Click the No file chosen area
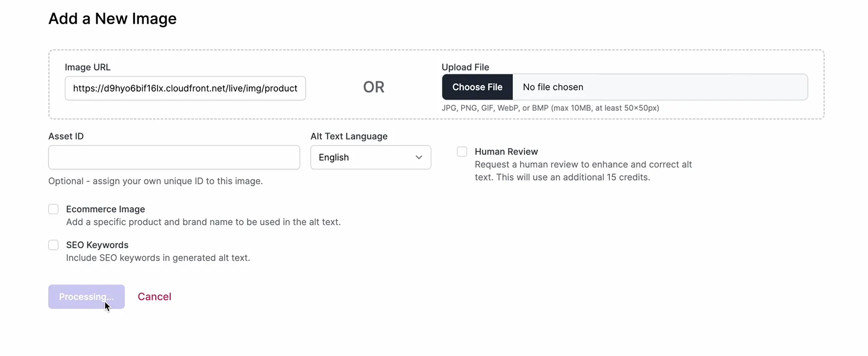The image size is (868, 356). [x=553, y=87]
